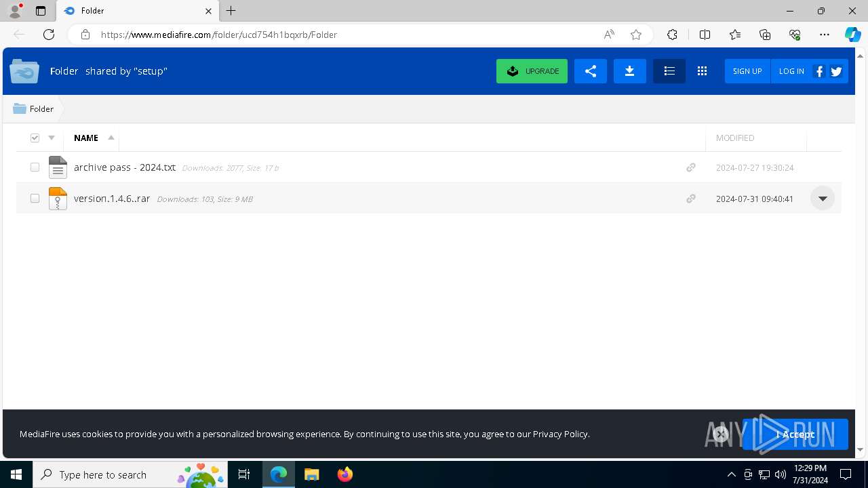Click the NAME column header

pyautogui.click(x=86, y=138)
